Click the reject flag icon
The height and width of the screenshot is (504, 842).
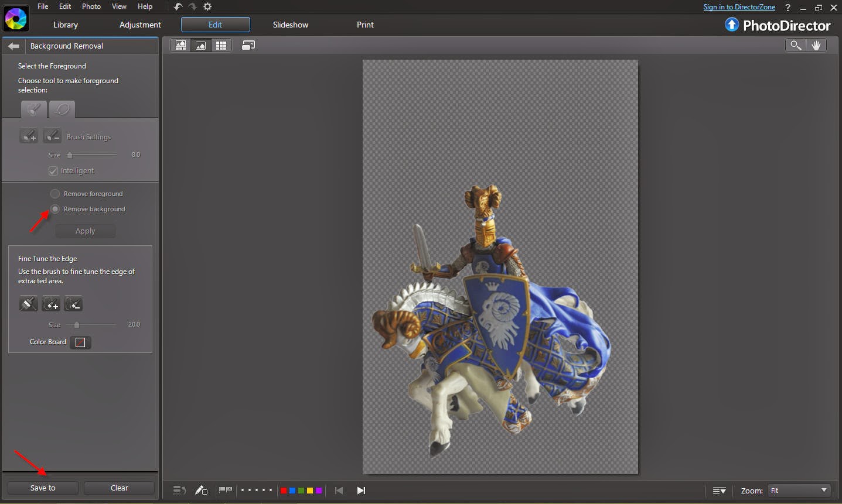pyautogui.click(x=229, y=490)
